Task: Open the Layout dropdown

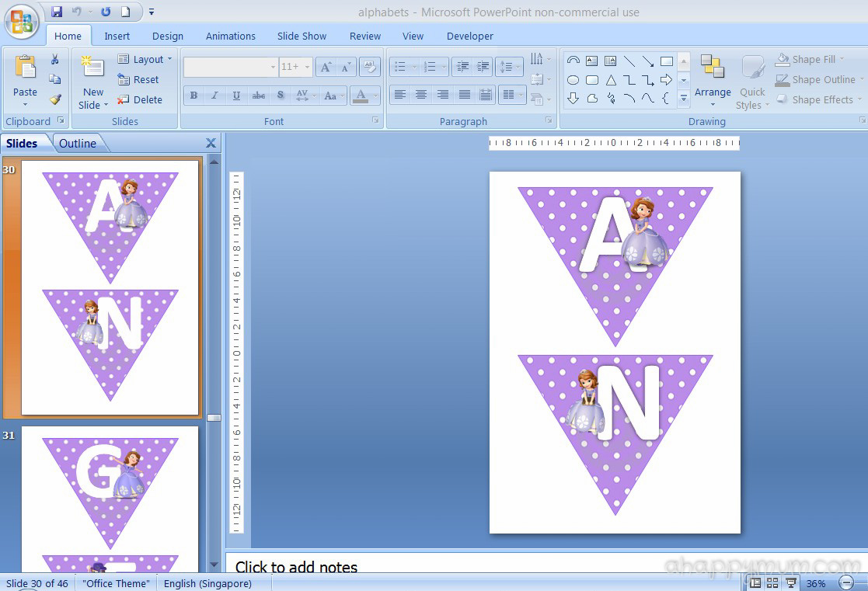Action: [x=145, y=59]
